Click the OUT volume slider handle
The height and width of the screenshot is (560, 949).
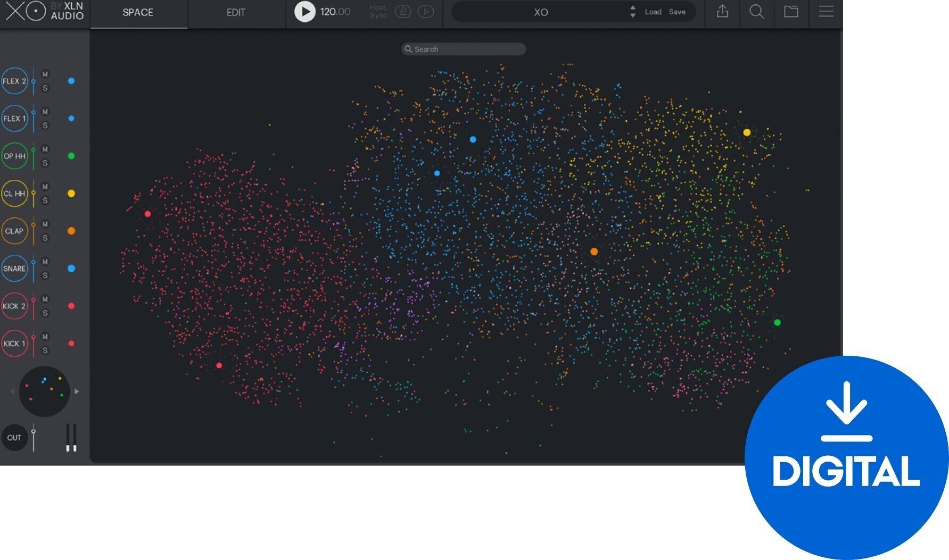click(34, 431)
